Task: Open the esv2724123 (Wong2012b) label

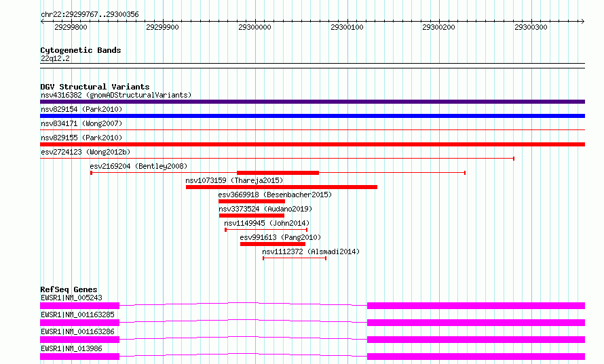Action: coord(86,152)
